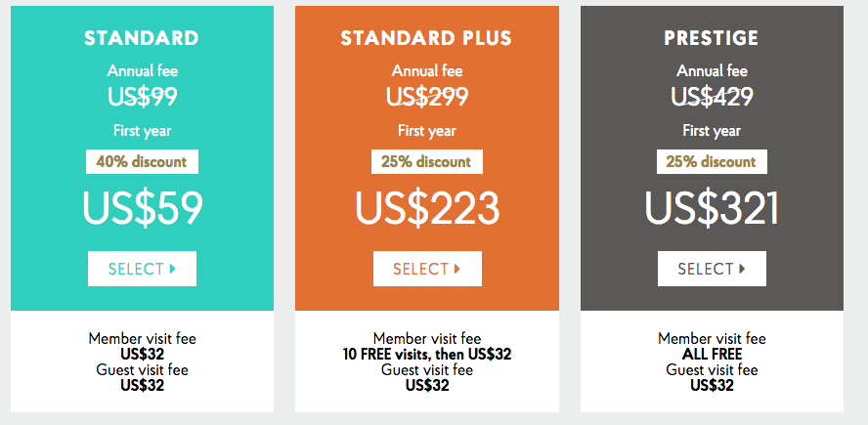Click the arrow icon on Standard's Select button
Viewport: 868px width, 425px height.
173,269
